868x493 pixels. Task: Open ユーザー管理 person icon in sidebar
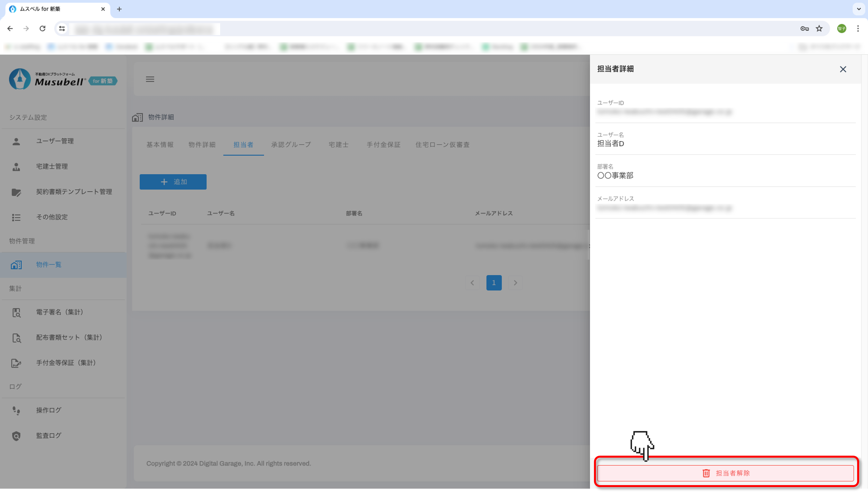pyautogui.click(x=16, y=141)
